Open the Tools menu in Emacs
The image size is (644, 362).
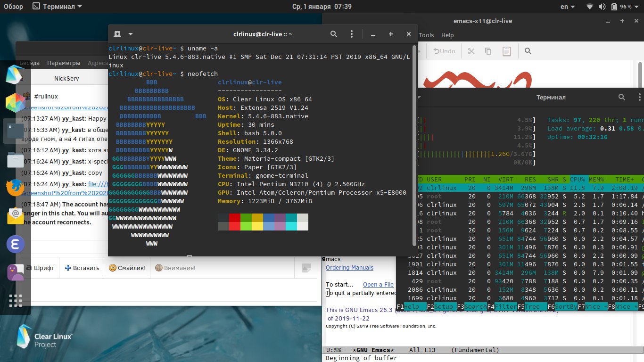click(426, 35)
